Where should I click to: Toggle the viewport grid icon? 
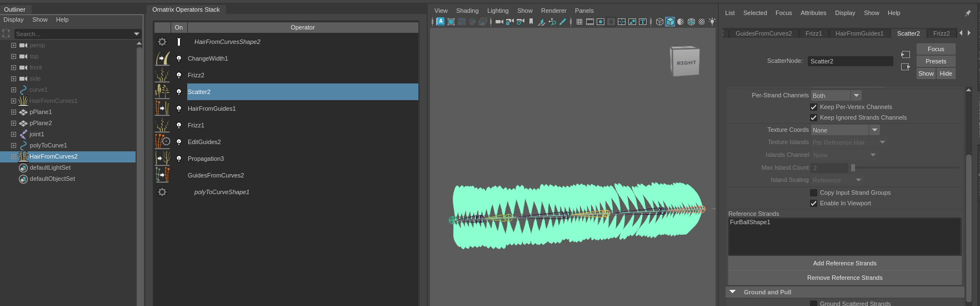coord(579,22)
